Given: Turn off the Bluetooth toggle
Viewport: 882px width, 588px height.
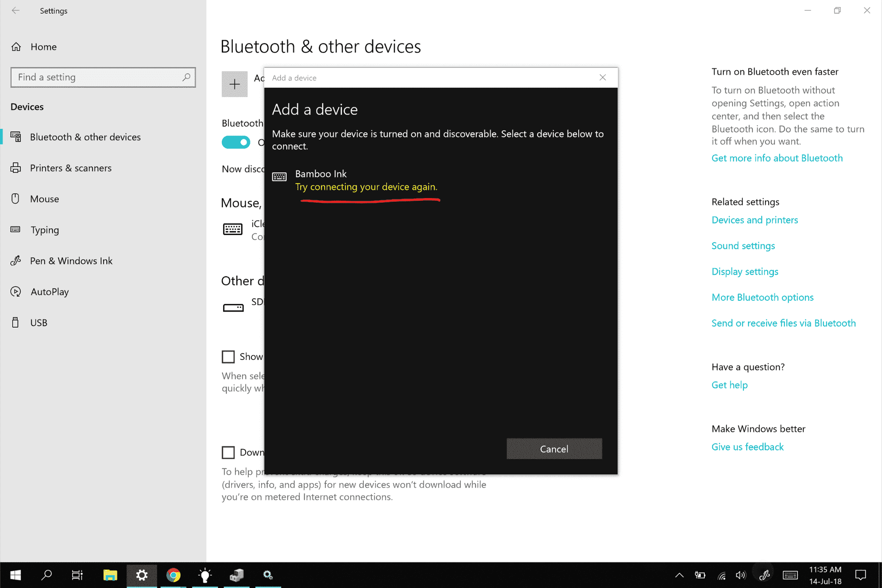Looking at the screenshot, I should click(236, 142).
